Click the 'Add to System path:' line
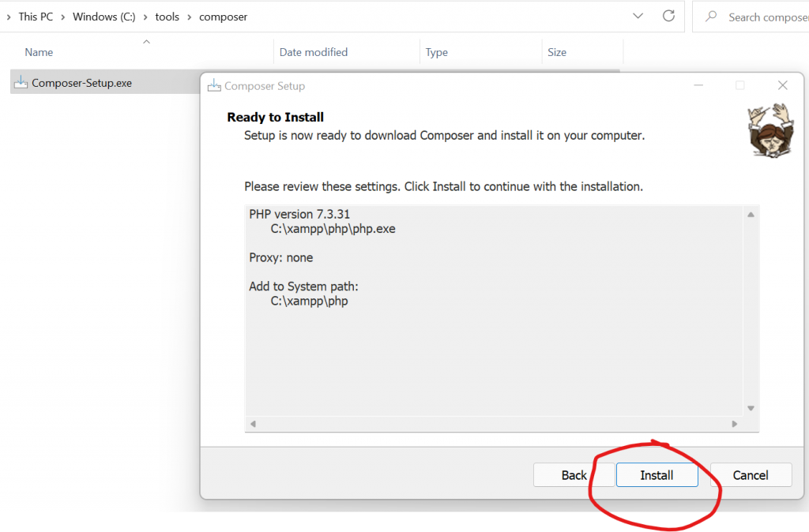 click(x=303, y=286)
